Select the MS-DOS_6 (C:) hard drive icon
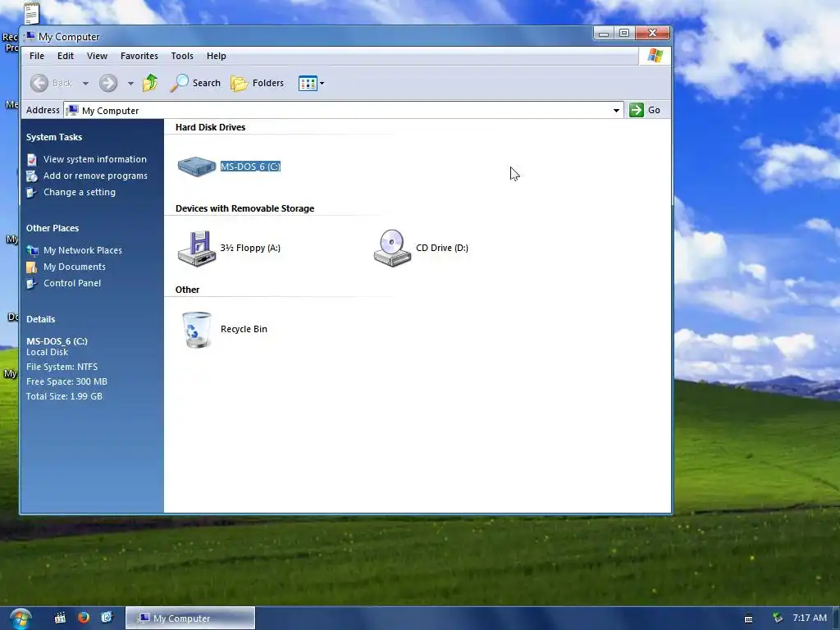840x630 pixels. [197, 166]
